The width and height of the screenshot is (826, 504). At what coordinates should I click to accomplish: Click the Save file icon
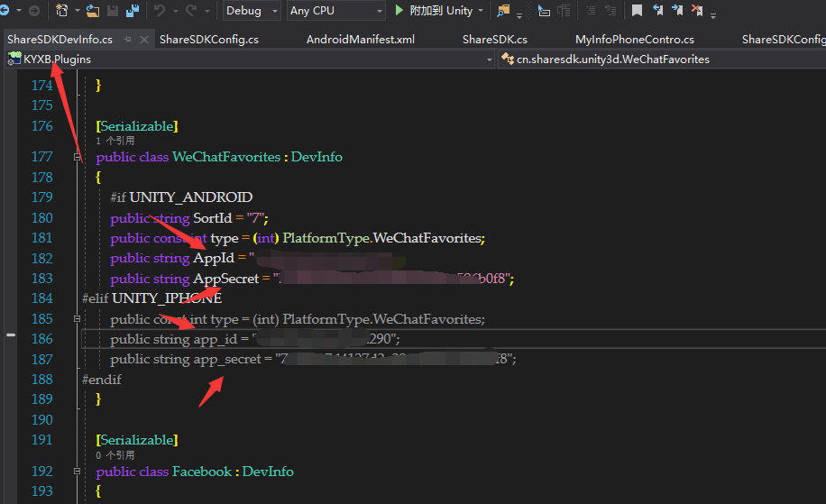click(113, 11)
